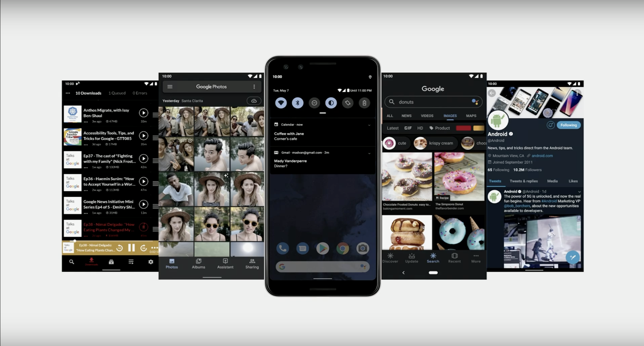Screen dimensions: 644x346
Task: Click the display brightness toggle icon
Action: [x=331, y=103]
